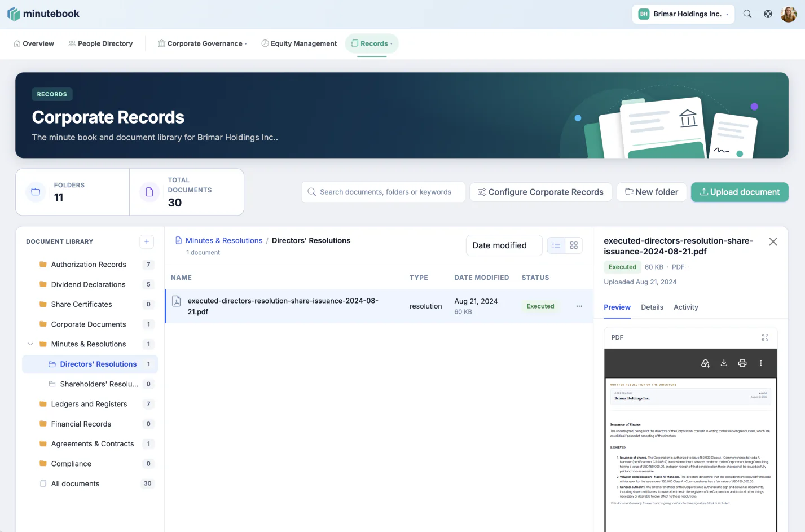Viewport: 805px width, 532px height.
Task: Open the Date modified sort dropdown
Action: point(504,245)
